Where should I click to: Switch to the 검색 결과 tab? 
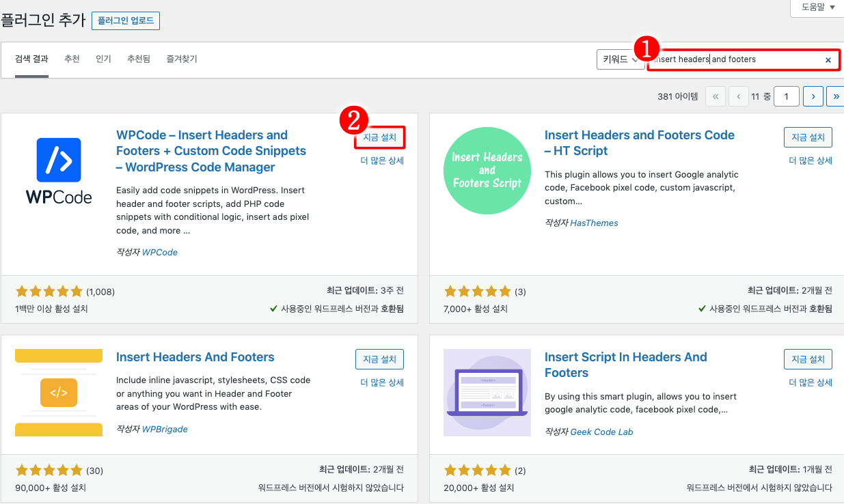point(32,59)
